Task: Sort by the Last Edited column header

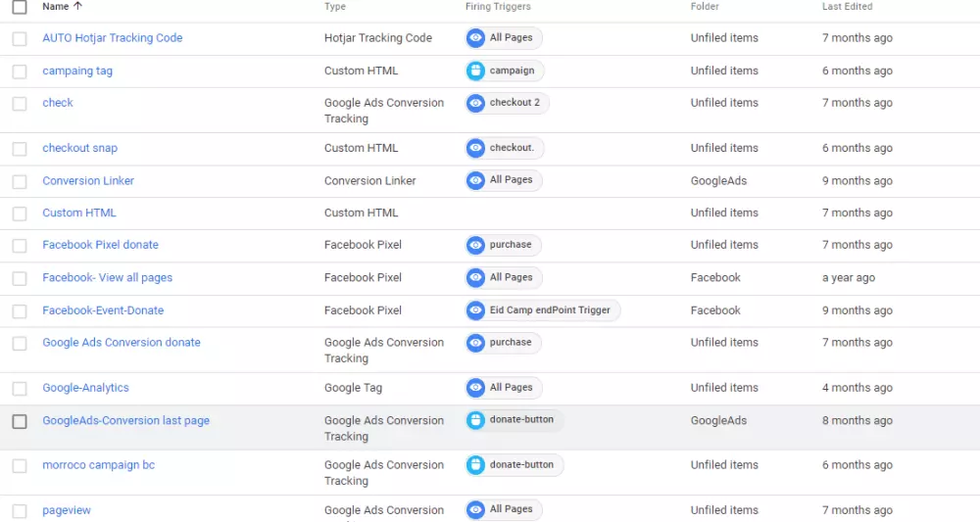Action: (847, 7)
